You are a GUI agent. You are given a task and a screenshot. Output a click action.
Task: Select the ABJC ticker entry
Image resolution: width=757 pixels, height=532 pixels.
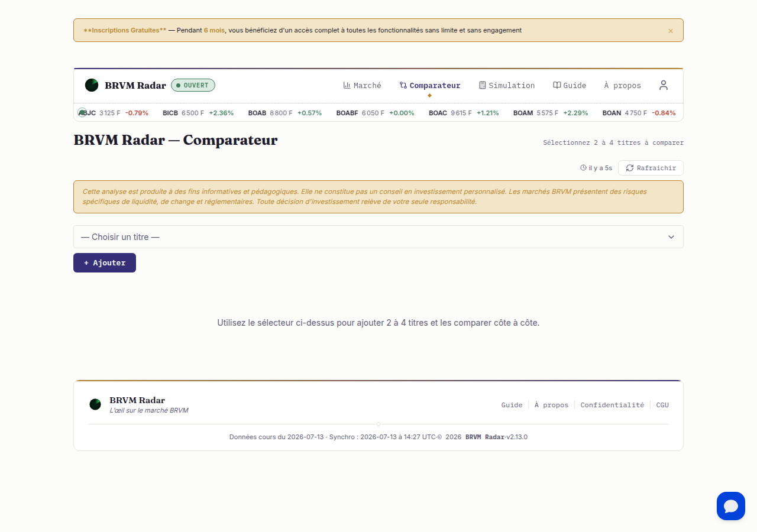pyautogui.click(x=114, y=113)
